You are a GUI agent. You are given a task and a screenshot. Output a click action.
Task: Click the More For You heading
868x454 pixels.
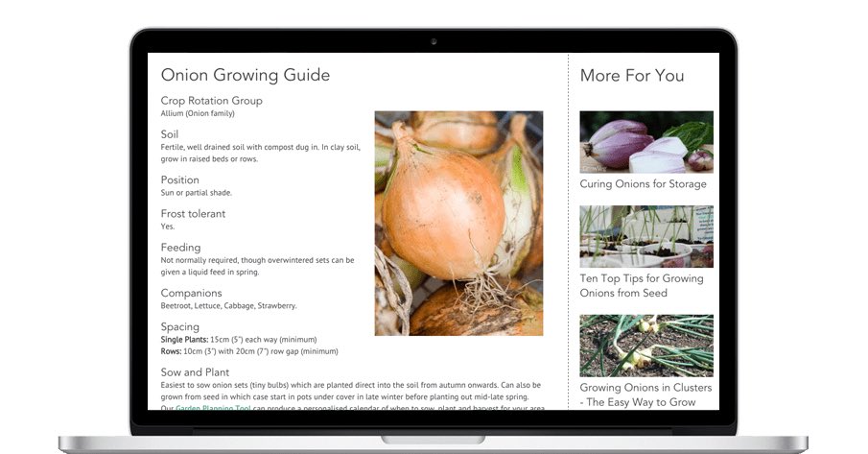[x=632, y=75]
